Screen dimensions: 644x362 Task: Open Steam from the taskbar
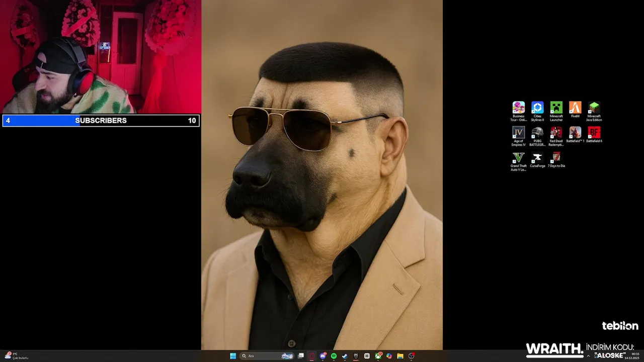click(x=345, y=356)
